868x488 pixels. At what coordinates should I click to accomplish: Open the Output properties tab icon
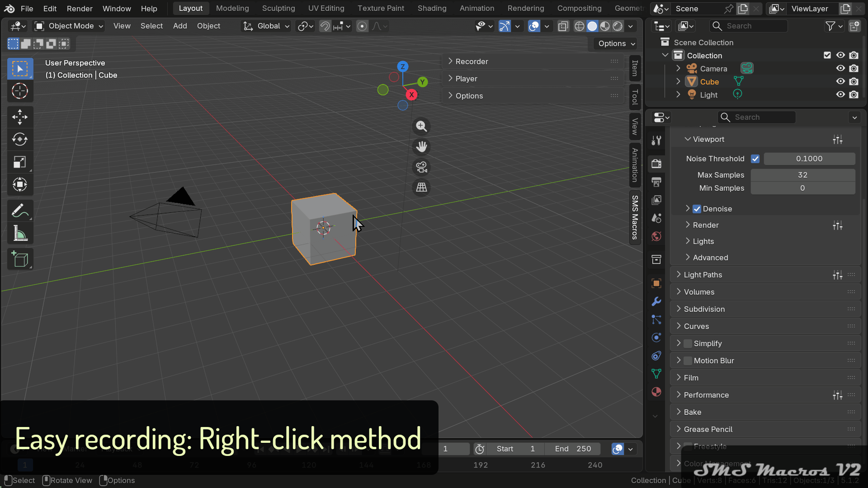tap(656, 182)
